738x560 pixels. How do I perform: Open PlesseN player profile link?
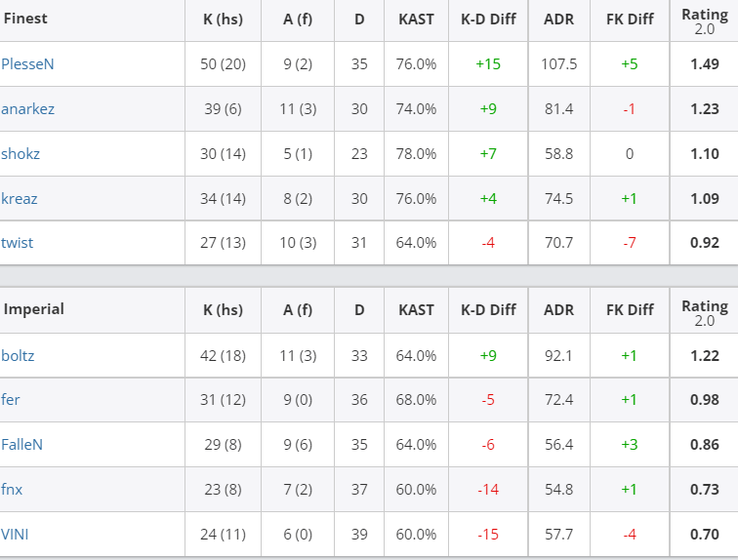point(27,64)
